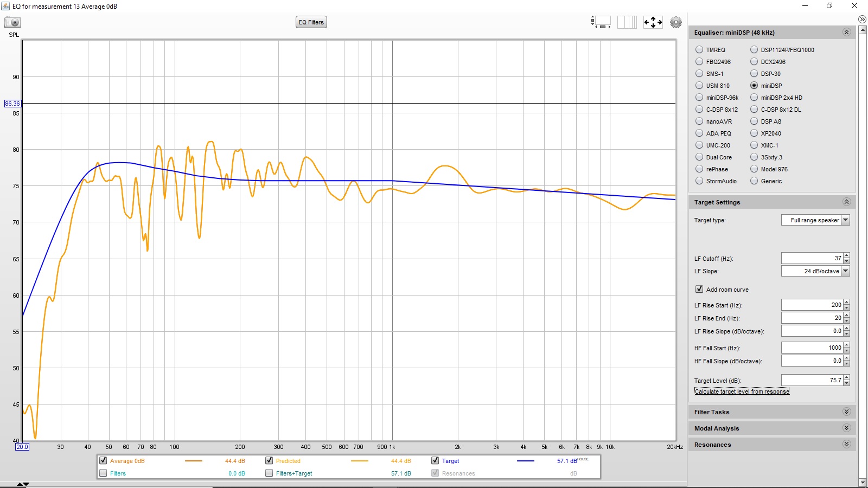Click Average 0dB orange line swatch
Viewport: 868px width, 488px height.
[x=194, y=461]
